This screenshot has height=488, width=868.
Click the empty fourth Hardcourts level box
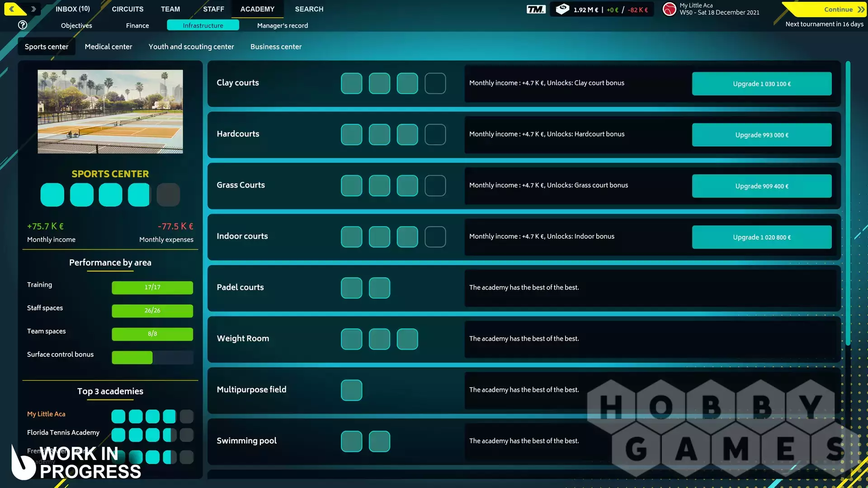[x=435, y=134]
